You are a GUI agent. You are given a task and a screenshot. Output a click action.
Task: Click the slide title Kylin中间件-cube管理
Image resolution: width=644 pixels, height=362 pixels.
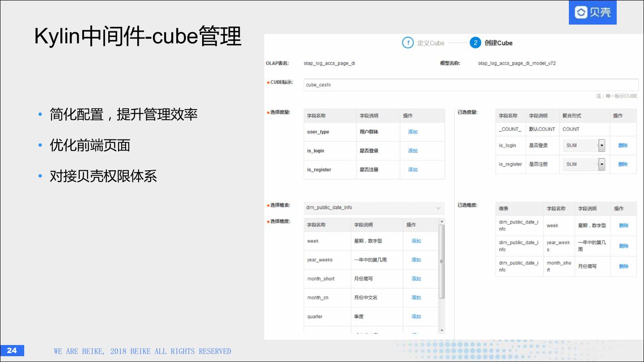[x=138, y=36]
